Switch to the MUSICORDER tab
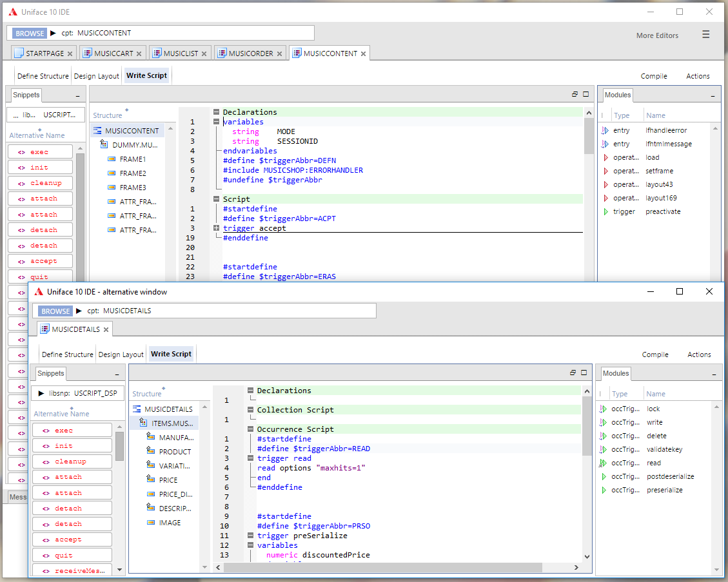This screenshot has height=582, width=728. (250, 53)
